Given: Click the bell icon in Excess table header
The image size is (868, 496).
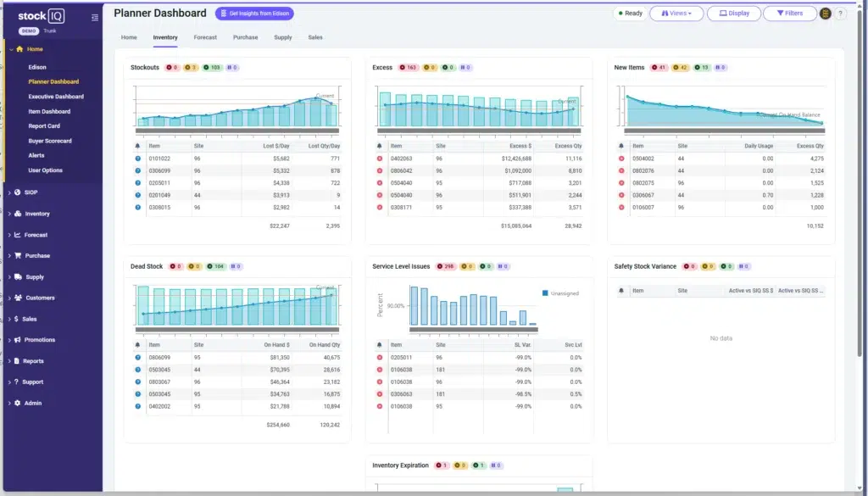Looking at the screenshot, I should (x=379, y=146).
